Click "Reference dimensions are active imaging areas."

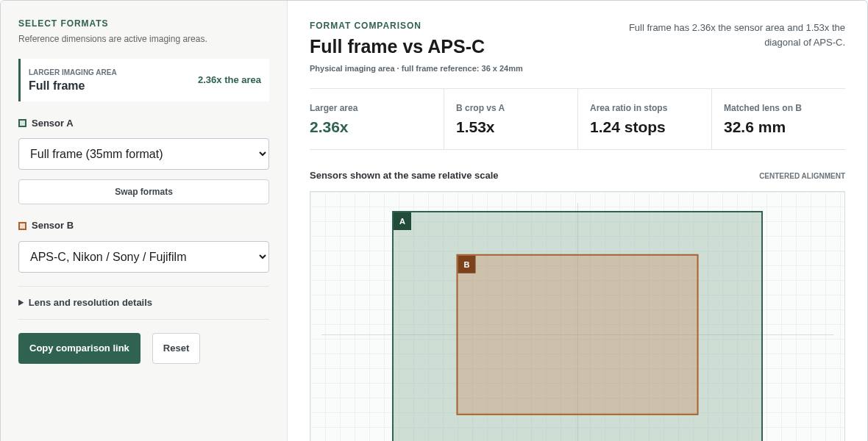click(x=113, y=39)
